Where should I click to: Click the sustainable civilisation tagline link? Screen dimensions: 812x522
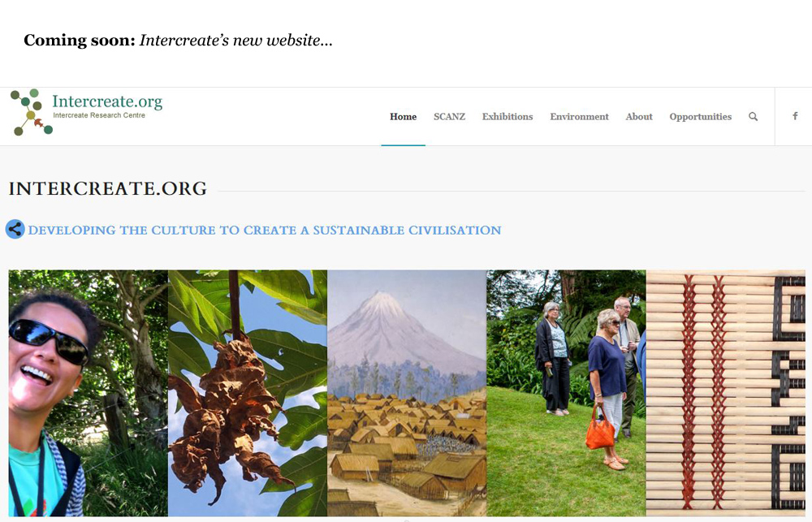click(x=265, y=231)
